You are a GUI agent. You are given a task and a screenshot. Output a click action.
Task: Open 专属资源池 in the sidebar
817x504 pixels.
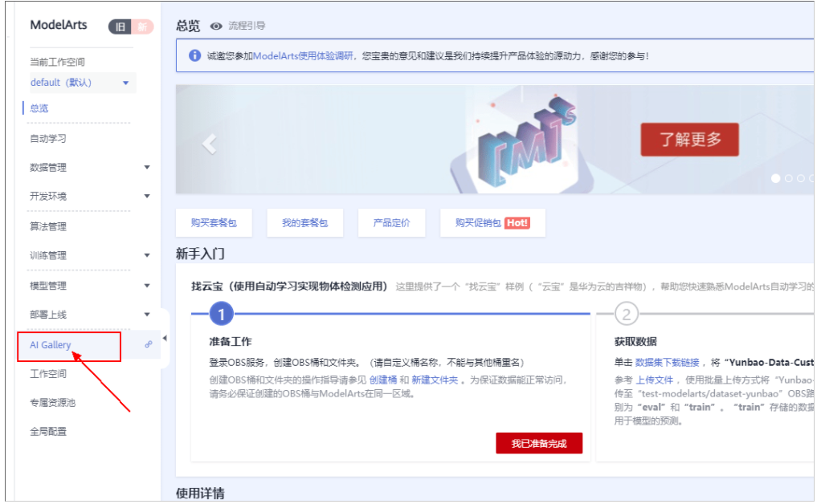[53, 402]
